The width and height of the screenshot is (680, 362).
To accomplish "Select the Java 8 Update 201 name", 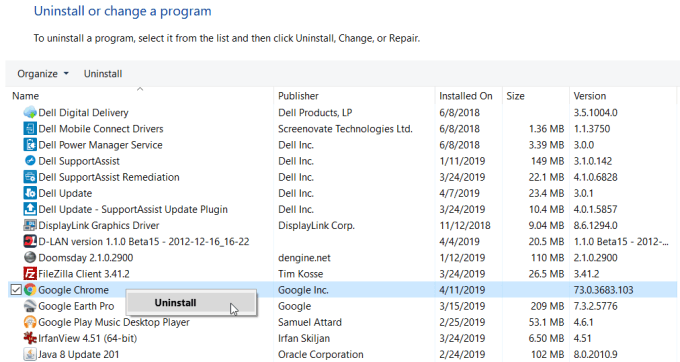I will (79, 354).
